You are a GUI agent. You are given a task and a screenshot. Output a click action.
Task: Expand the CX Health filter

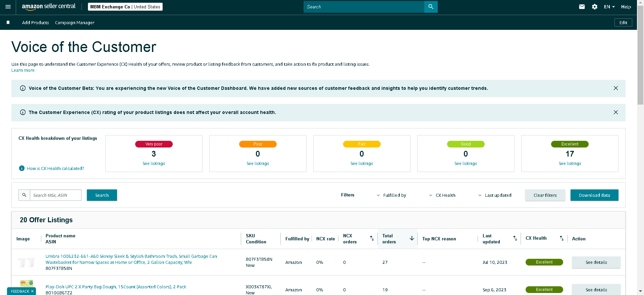click(x=442, y=195)
